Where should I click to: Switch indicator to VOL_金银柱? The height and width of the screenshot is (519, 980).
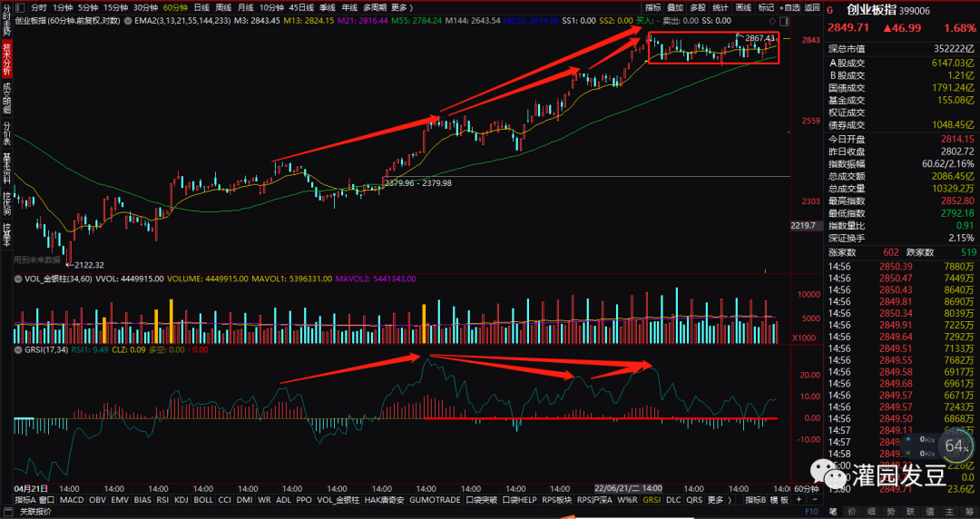pos(338,500)
